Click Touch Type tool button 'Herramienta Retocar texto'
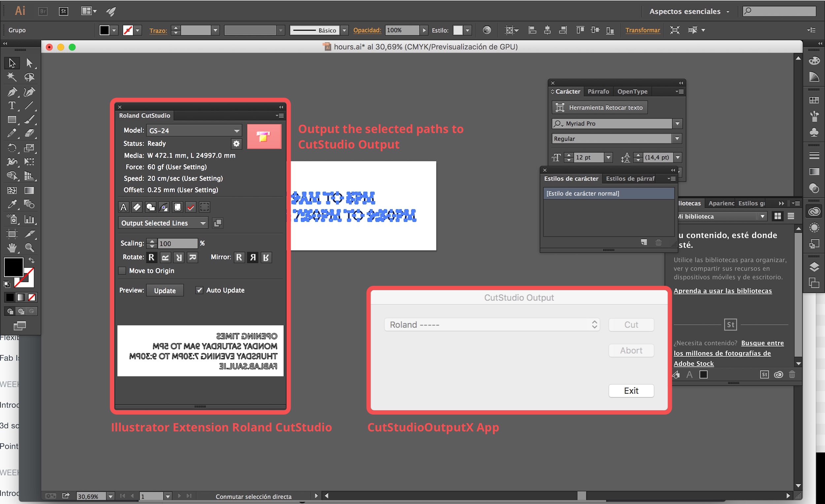Image resolution: width=825 pixels, height=504 pixels. click(599, 108)
